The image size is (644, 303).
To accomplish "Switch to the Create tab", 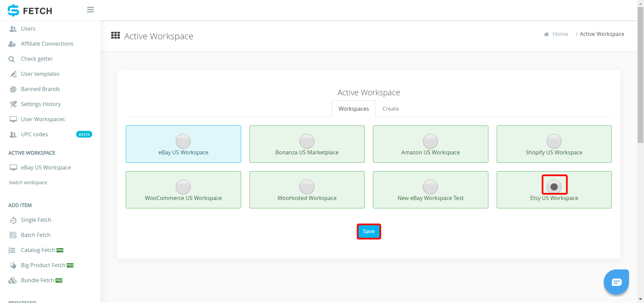I will coord(391,109).
